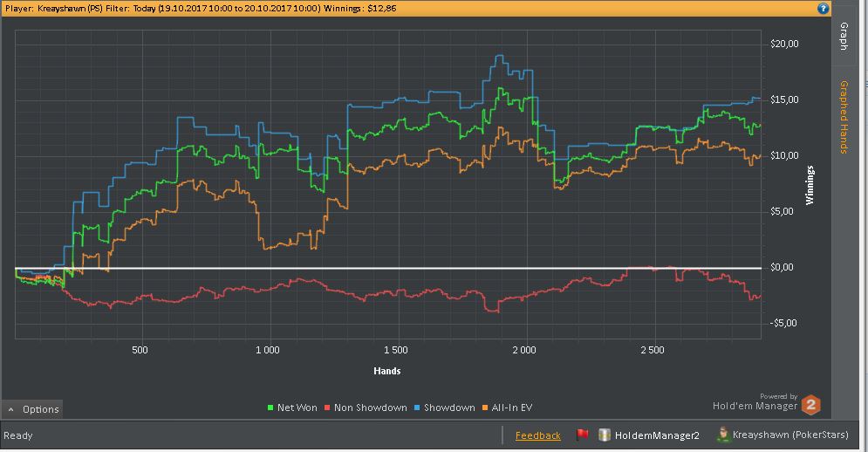The height and width of the screenshot is (452, 868).
Task: Click the -$5,00 axis label
Action: pos(782,323)
